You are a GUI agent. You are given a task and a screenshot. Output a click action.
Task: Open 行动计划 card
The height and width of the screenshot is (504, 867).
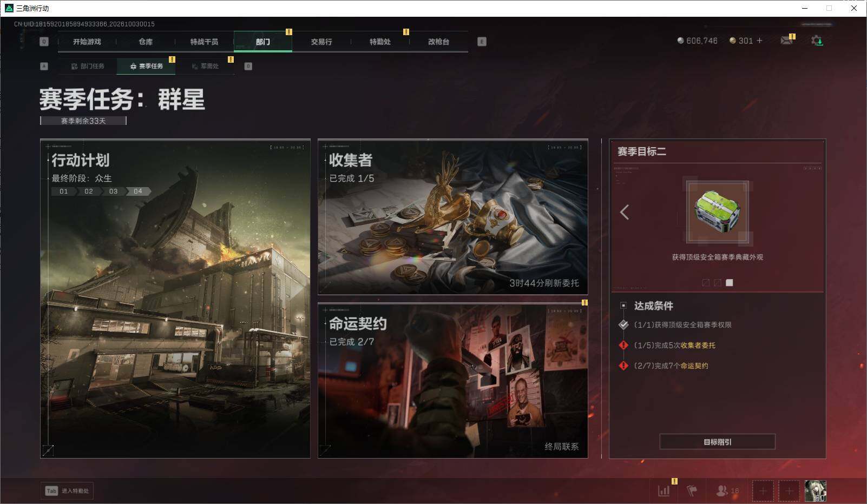pos(175,299)
